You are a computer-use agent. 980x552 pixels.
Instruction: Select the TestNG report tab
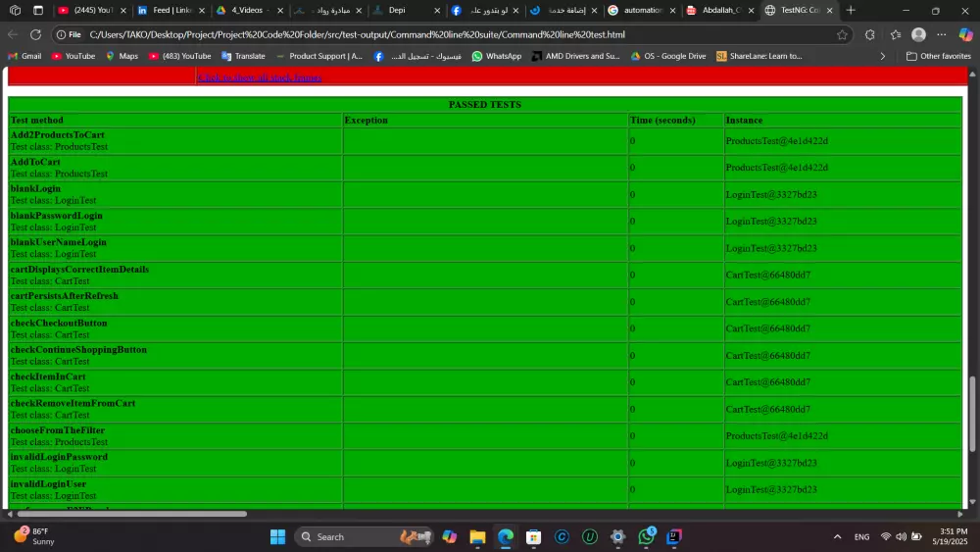(799, 10)
